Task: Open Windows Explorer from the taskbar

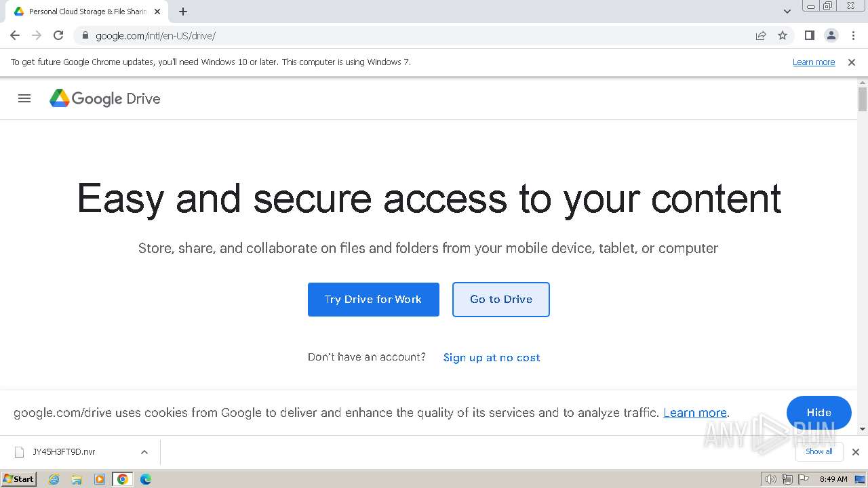Action: point(77,479)
